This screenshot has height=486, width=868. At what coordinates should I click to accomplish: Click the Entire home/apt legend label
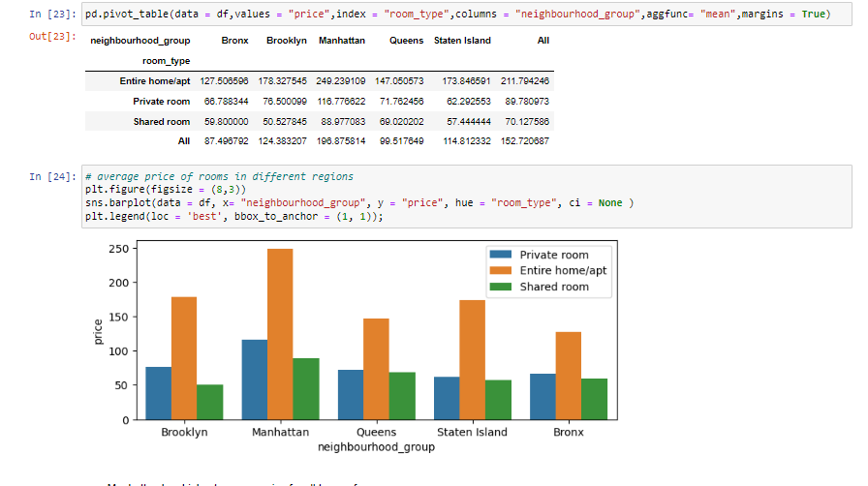tap(563, 271)
